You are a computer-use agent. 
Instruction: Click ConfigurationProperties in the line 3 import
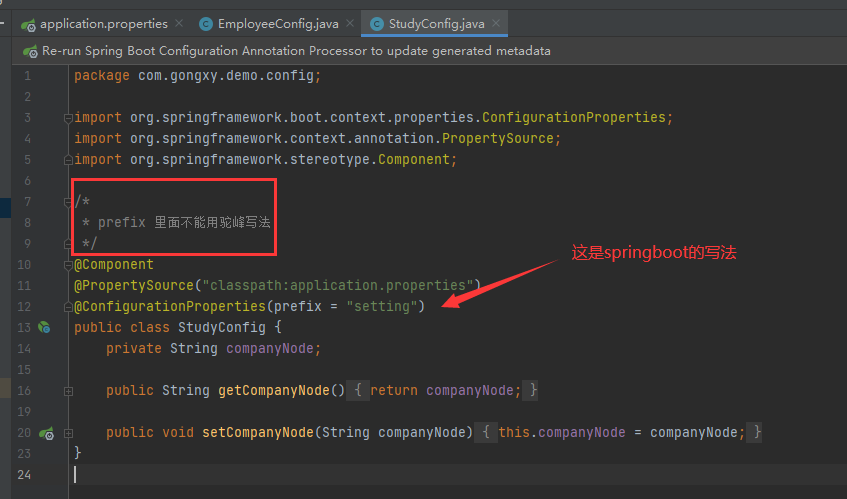click(x=574, y=118)
